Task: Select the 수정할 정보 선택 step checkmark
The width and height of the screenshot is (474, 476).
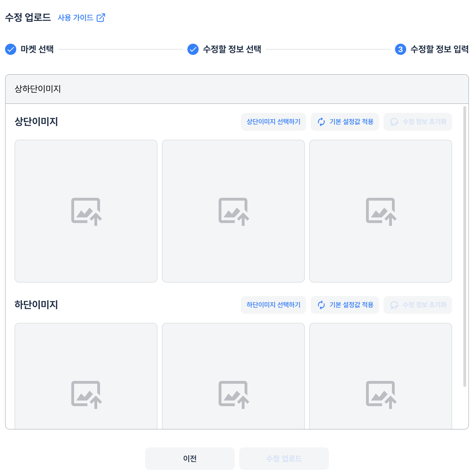Action: [193, 49]
